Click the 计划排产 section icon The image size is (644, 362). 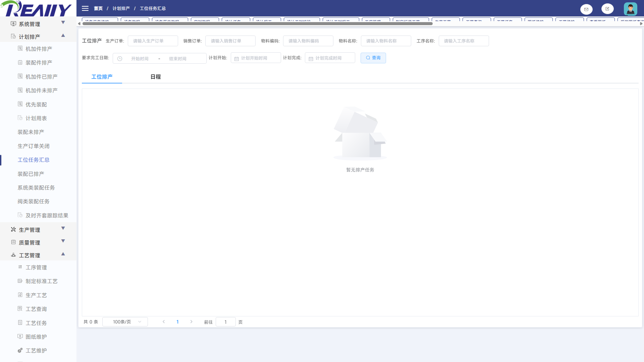click(13, 36)
